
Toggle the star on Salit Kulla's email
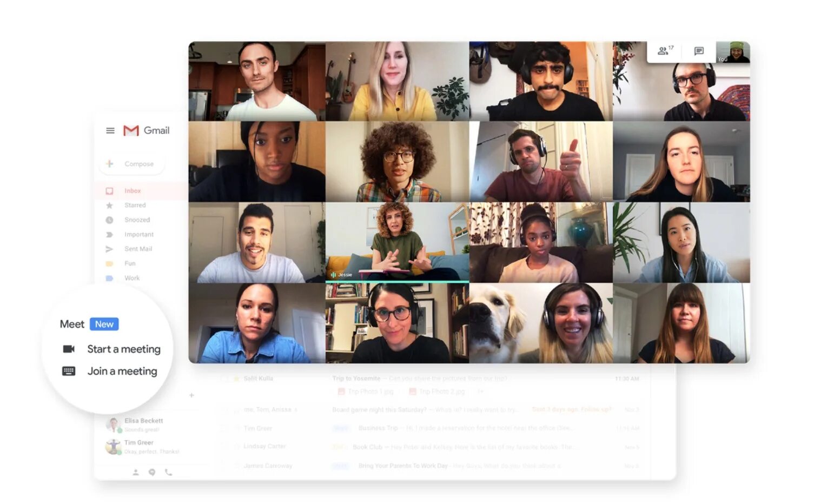click(x=236, y=379)
